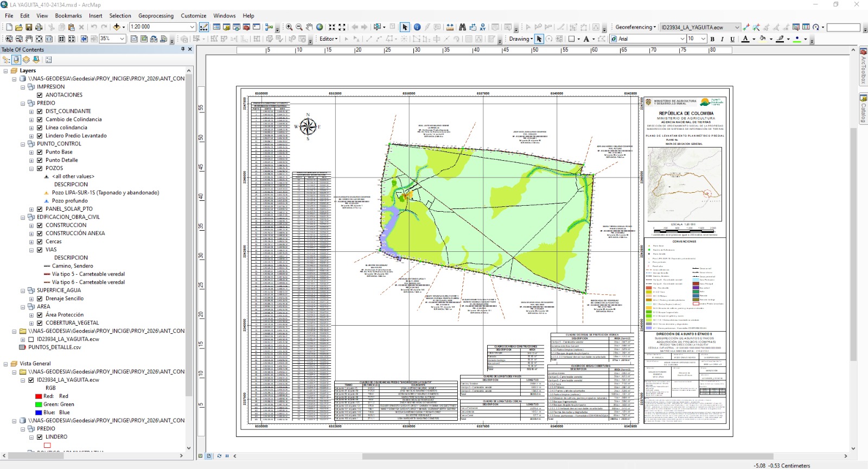Viewport: 868px width, 469px height.
Task: Open the ArcToolbox side tab
Action: click(863, 66)
